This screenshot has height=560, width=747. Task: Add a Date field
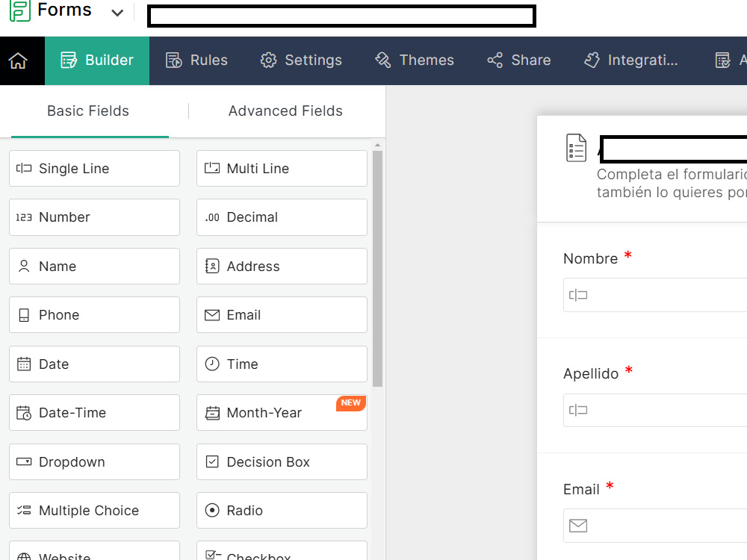coord(94,364)
